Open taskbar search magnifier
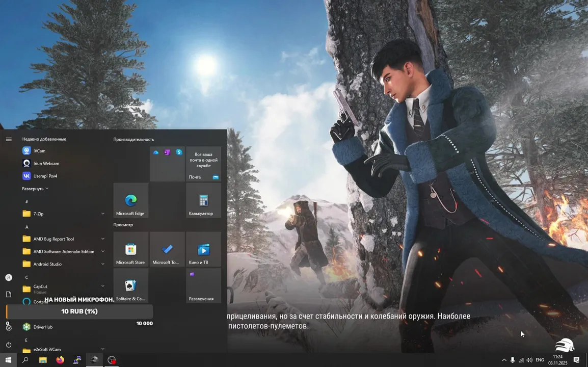The width and height of the screenshot is (588, 367). click(x=25, y=360)
